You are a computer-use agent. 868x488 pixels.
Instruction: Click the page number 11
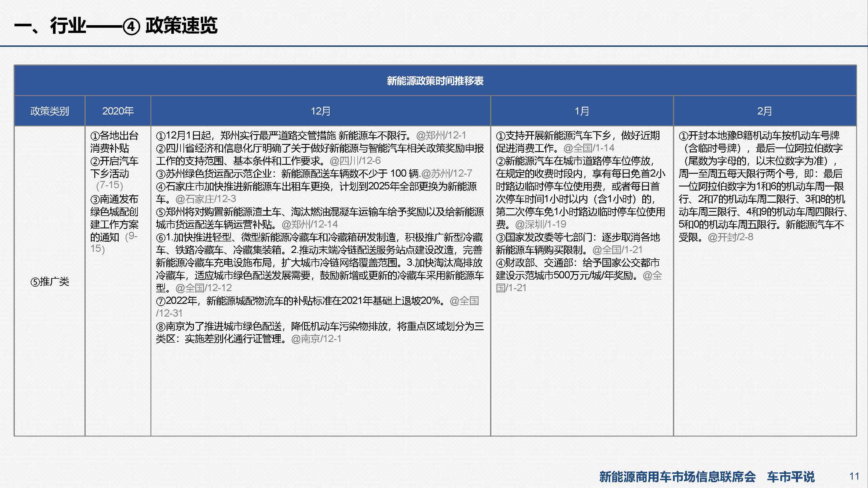point(854,476)
